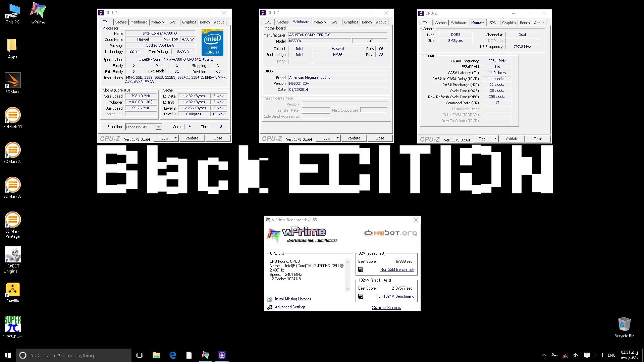The height and width of the screenshot is (362, 644).
Task: Launch HWBOT Unigine desktop shortcut
Action: click(12, 260)
